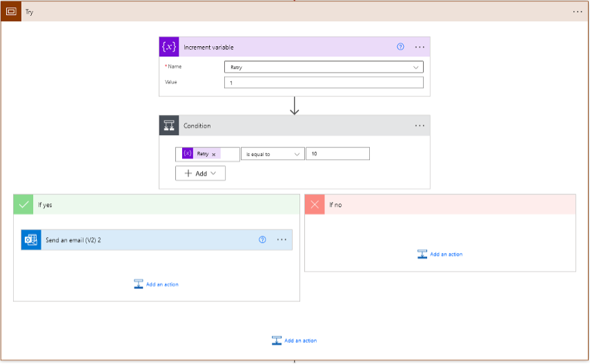Open the Try scope ellipsis menu
The height and width of the screenshot is (364, 590).
[578, 12]
